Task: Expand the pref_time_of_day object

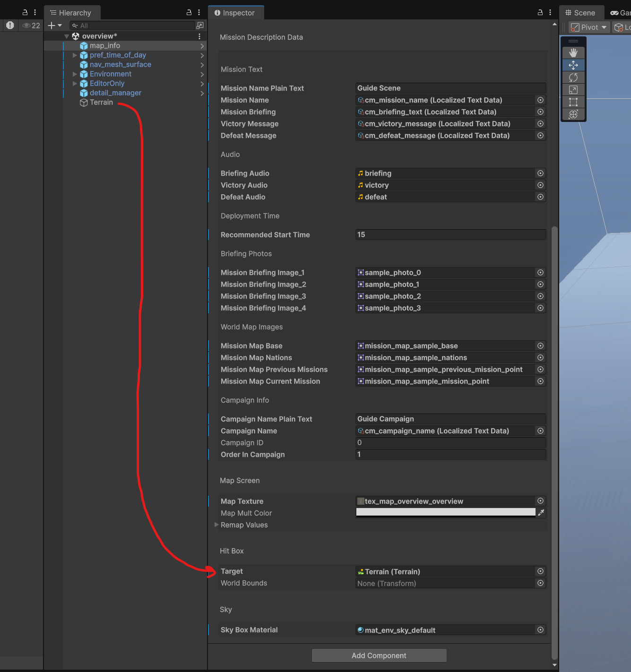Action: click(75, 55)
